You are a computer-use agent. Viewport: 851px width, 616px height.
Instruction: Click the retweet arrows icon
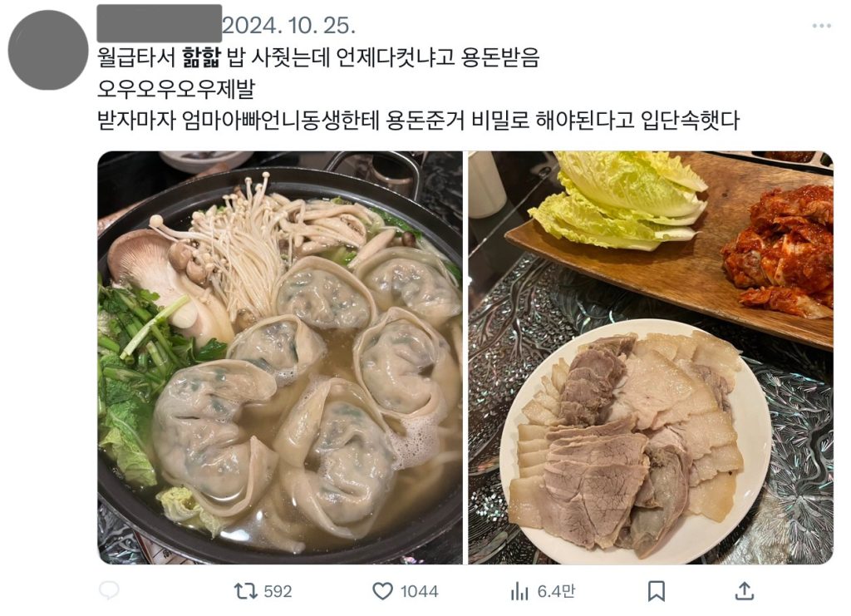point(245,591)
